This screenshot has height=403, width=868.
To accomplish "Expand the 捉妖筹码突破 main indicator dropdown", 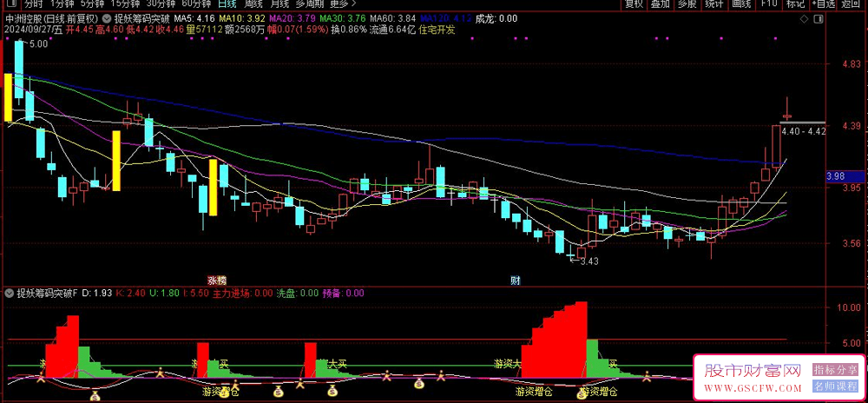I will [x=107, y=18].
